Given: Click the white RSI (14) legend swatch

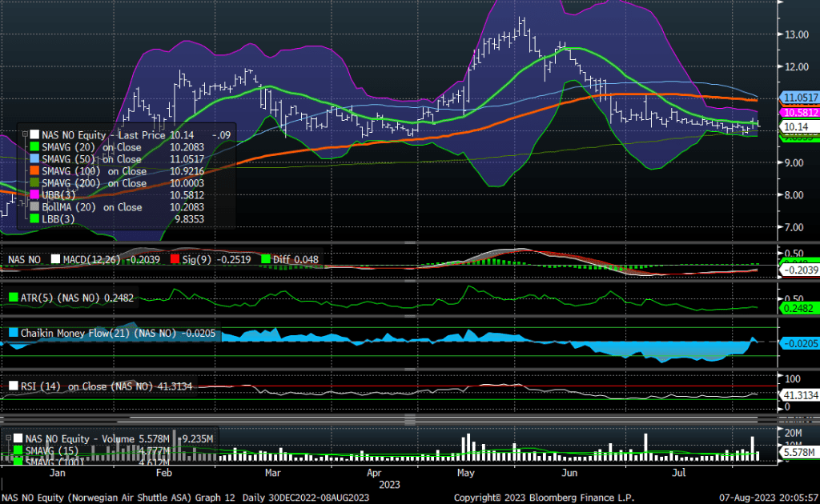Looking at the screenshot, I should click(14, 386).
